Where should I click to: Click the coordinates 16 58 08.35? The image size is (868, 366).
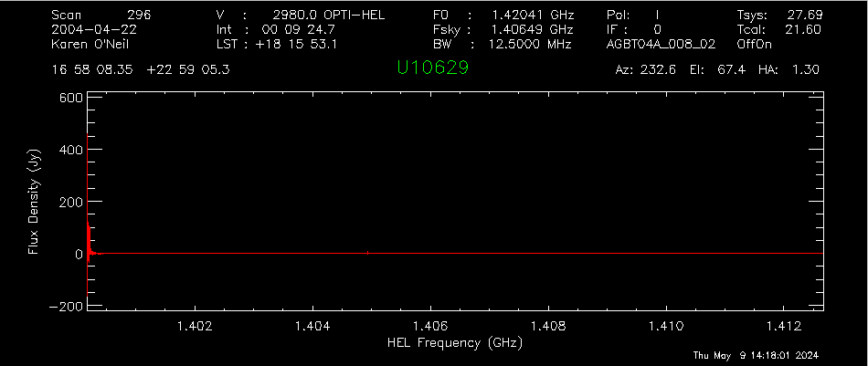[92, 69]
